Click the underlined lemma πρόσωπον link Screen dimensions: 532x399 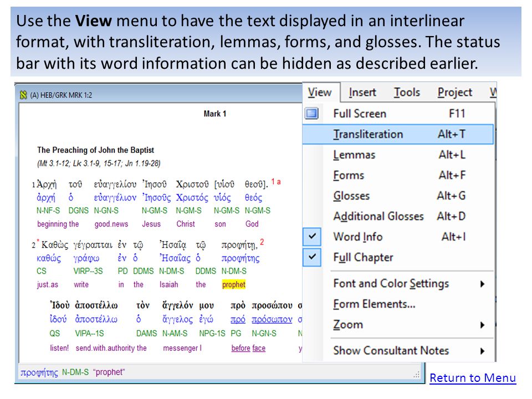click(272, 320)
